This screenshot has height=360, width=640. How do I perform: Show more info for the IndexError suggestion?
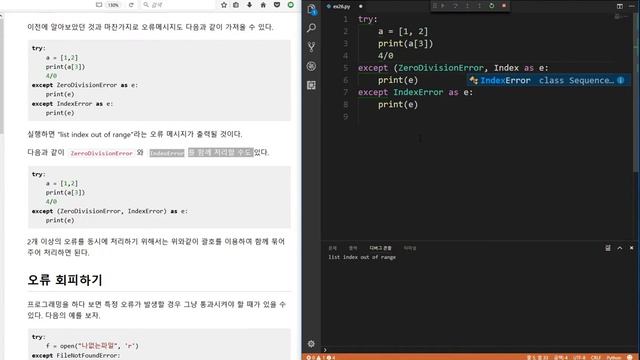[x=620, y=80]
